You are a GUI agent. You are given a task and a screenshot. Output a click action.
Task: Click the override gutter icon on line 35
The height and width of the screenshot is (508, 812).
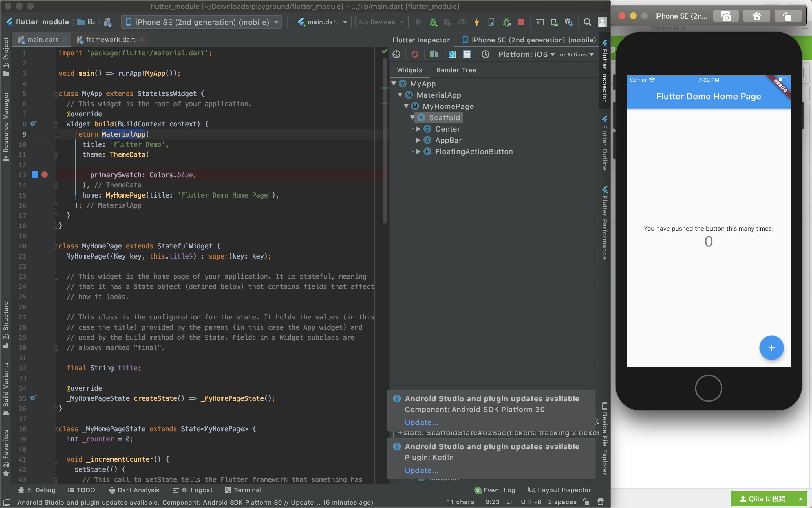click(x=34, y=398)
